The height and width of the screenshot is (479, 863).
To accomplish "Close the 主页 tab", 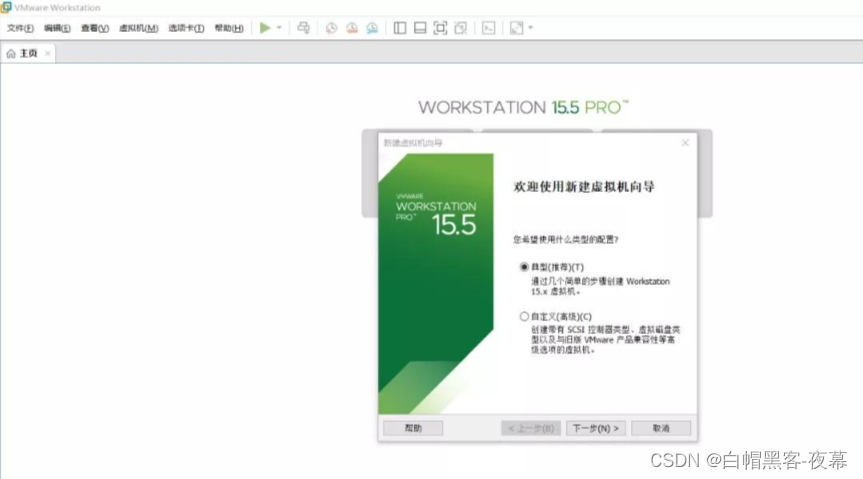I will pyautogui.click(x=47, y=53).
